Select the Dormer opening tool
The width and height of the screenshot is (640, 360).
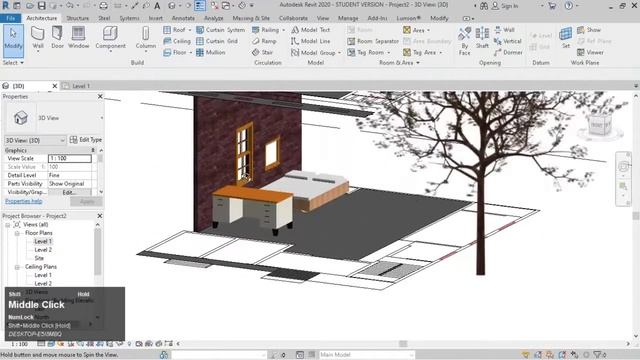508,53
